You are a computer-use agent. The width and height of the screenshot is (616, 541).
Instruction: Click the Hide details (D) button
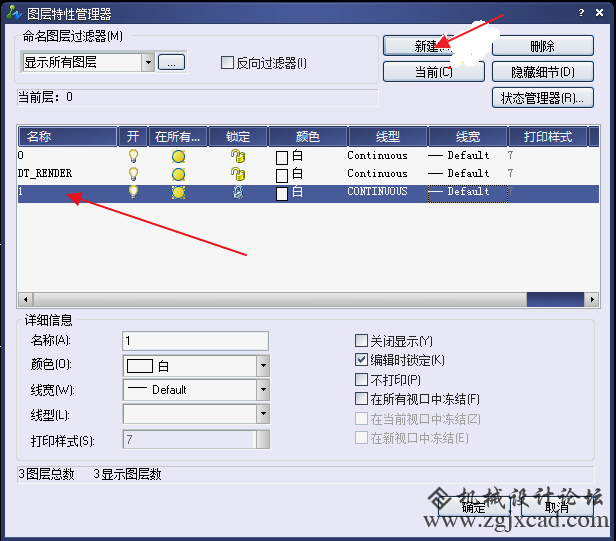click(x=543, y=72)
